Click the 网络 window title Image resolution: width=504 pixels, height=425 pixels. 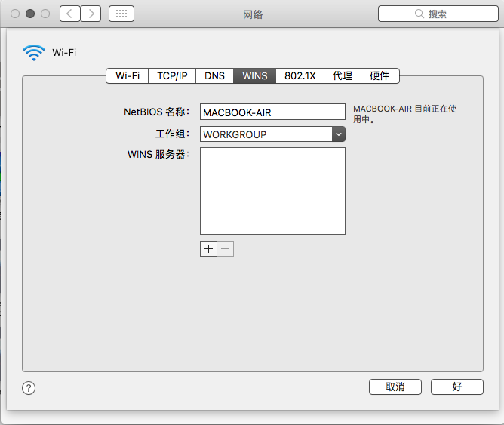pyautogui.click(x=253, y=14)
